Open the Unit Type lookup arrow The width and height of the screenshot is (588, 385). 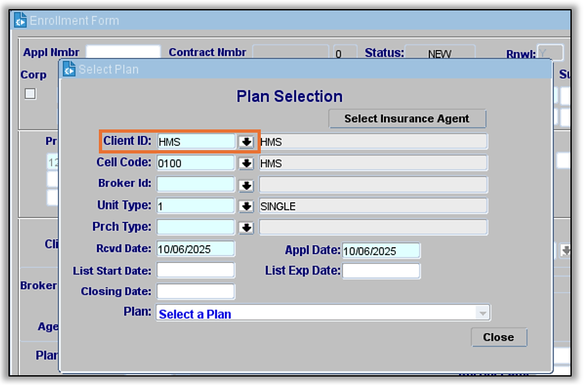click(246, 206)
